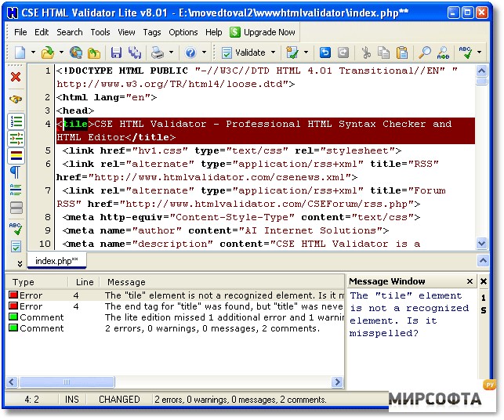
Task: Click the validator options checklist icon
Action: (x=292, y=52)
